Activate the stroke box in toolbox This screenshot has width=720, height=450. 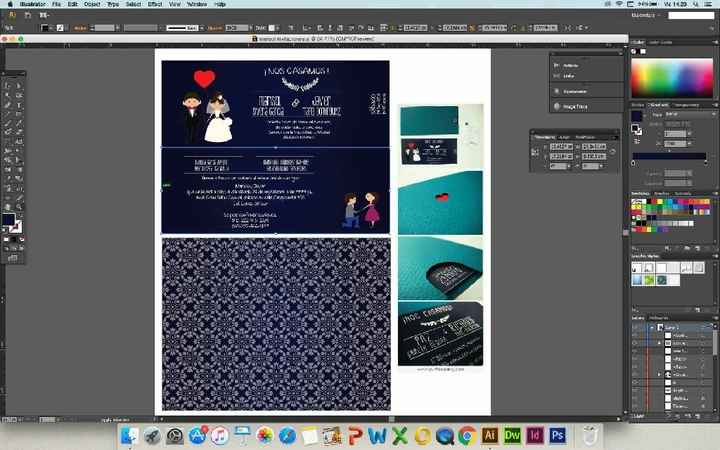pyautogui.click(x=16, y=226)
